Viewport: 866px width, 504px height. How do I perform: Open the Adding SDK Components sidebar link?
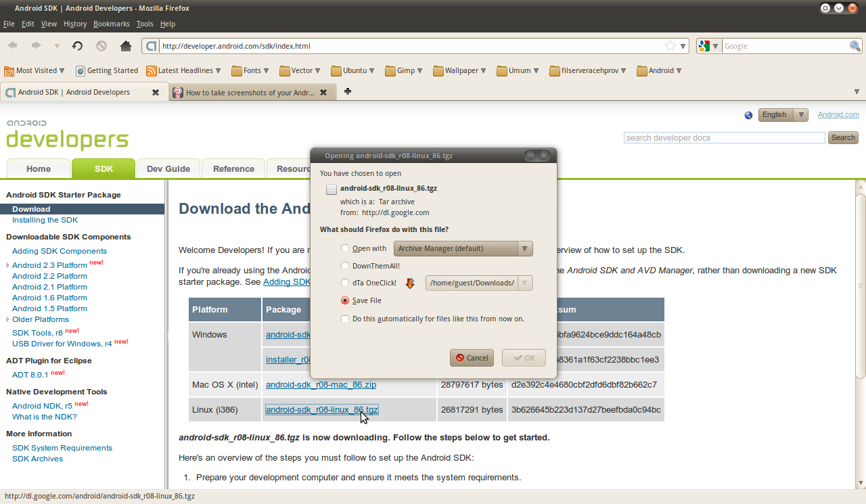pos(60,251)
